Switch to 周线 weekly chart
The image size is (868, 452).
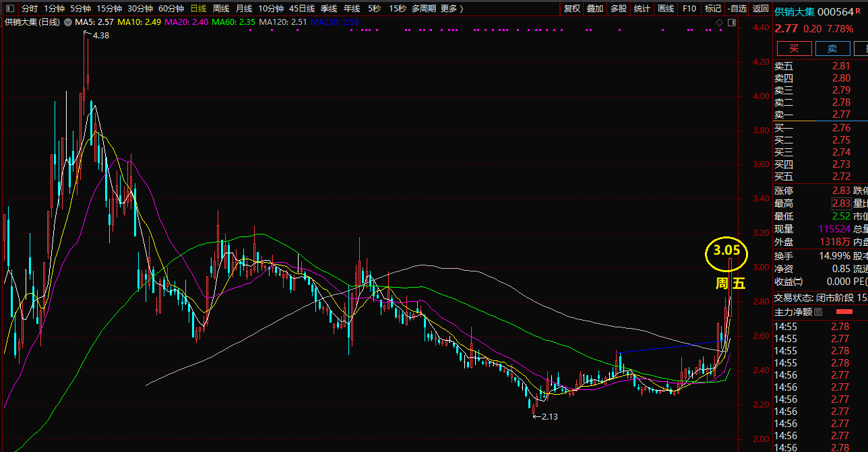point(221,9)
